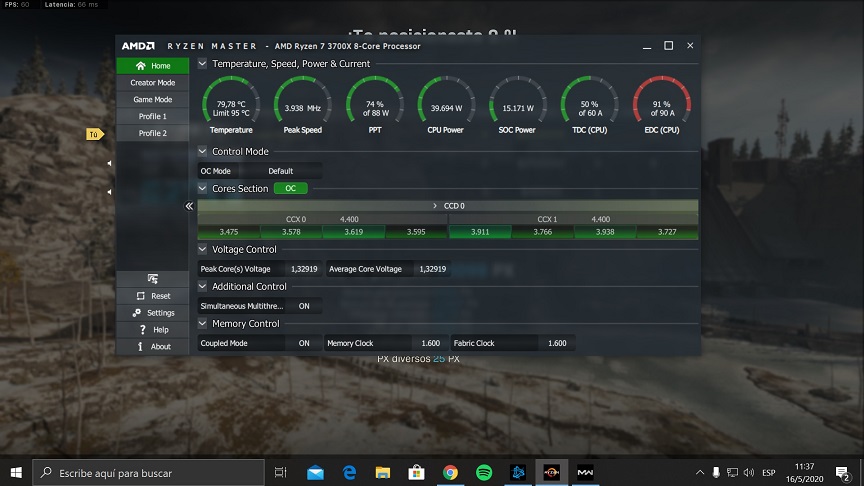Collapse the Additional Control section

202,287
